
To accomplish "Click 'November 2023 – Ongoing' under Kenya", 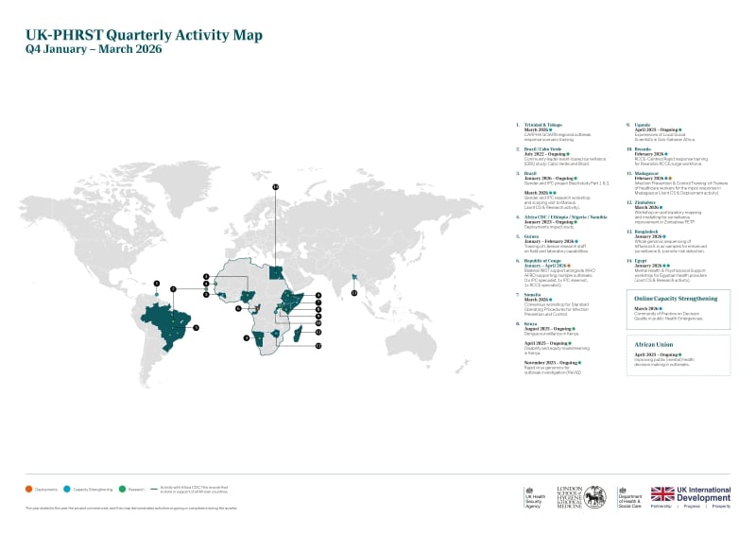I will (551, 363).
